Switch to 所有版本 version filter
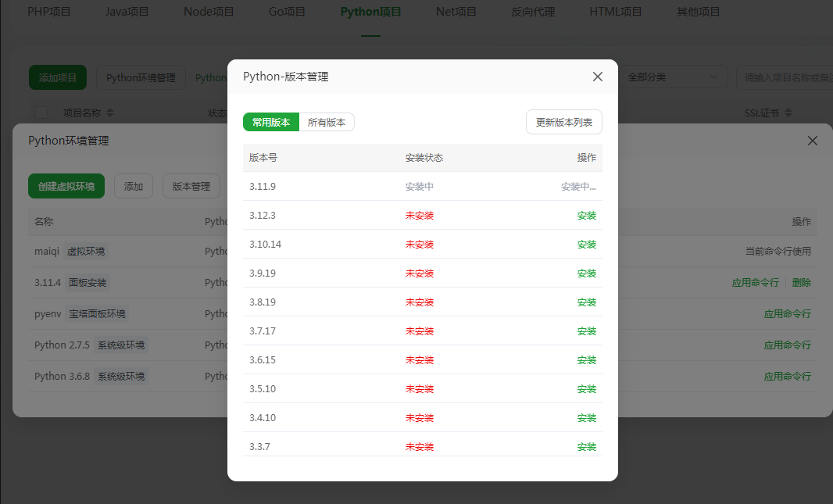Screen dimensions: 833x504 click(x=327, y=122)
